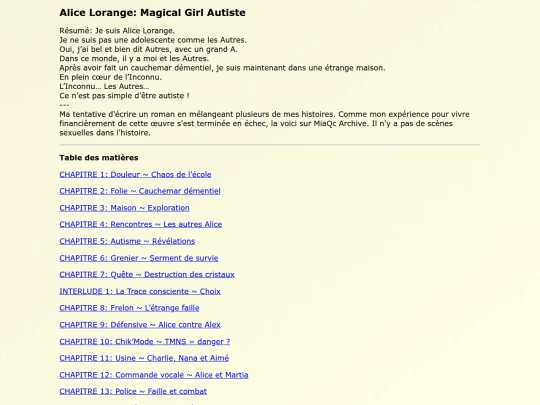The image size is (540, 405).
Task: Click the line starting 'Oui, j'ai bel et bien dit Autres'
Action: (x=148, y=49)
